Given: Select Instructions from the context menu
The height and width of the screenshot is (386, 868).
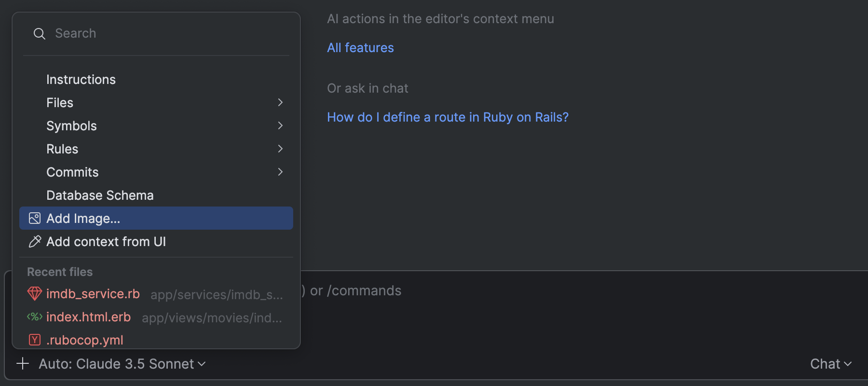Looking at the screenshot, I should click(x=81, y=80).
